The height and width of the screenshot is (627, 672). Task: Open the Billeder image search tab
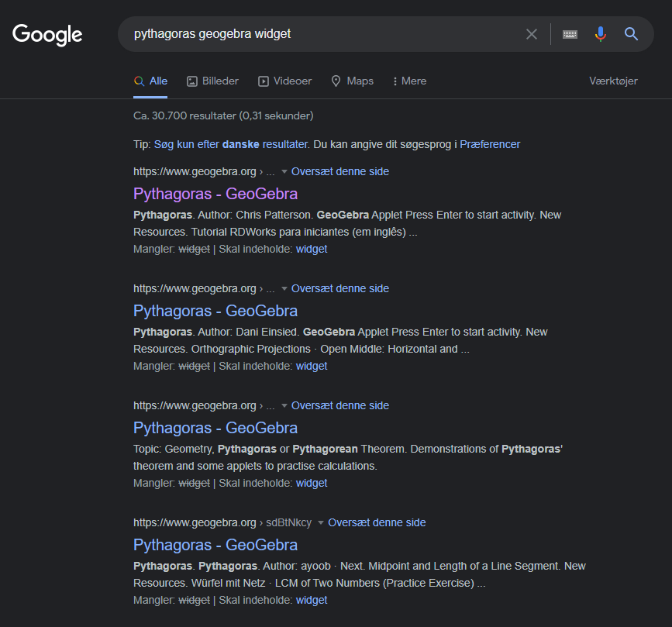tap(212, 81)
